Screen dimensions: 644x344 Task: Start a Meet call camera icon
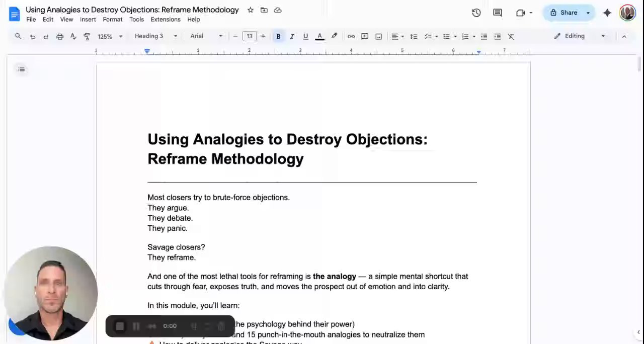pos(520,13)
